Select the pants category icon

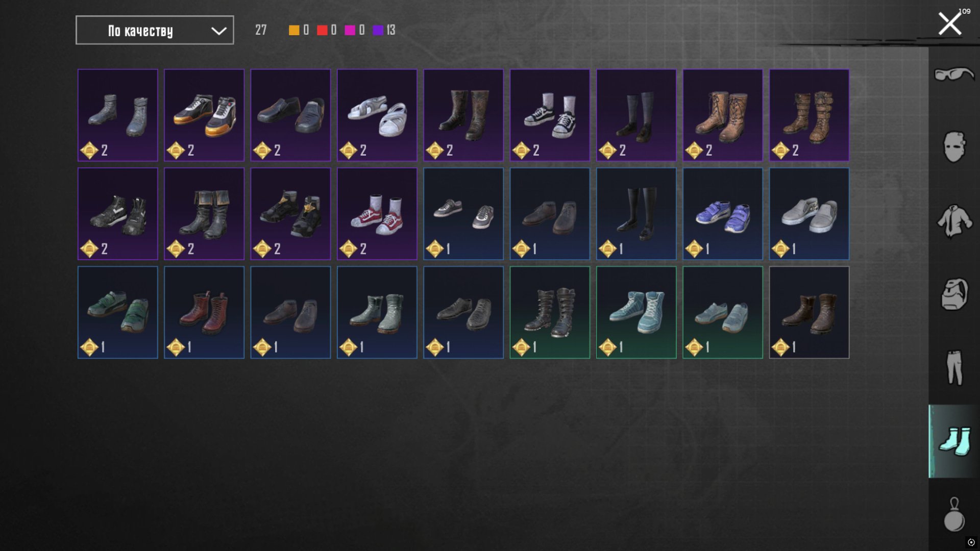[954, 367]
